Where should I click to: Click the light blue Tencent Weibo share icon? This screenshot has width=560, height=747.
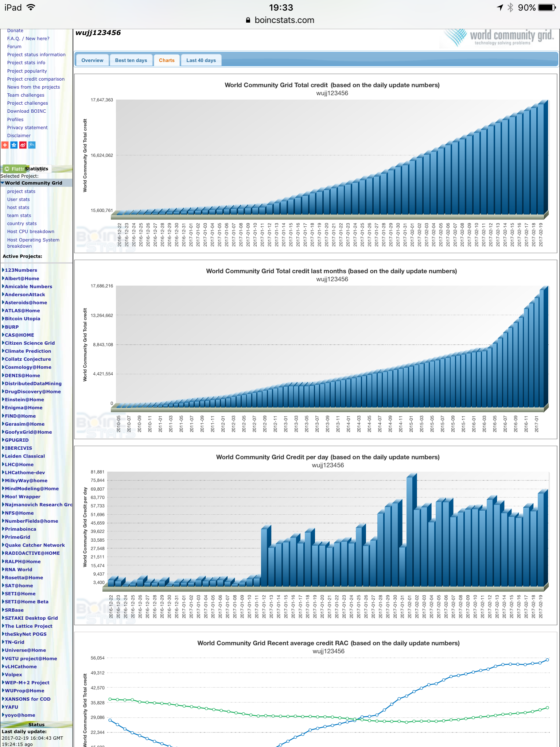tap(32, 145)
